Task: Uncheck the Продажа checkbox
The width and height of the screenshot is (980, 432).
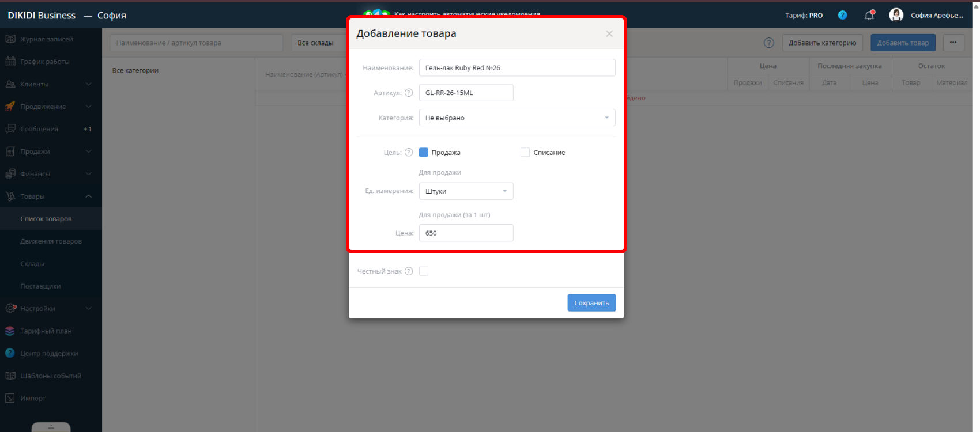Action: tap(424, 153)
